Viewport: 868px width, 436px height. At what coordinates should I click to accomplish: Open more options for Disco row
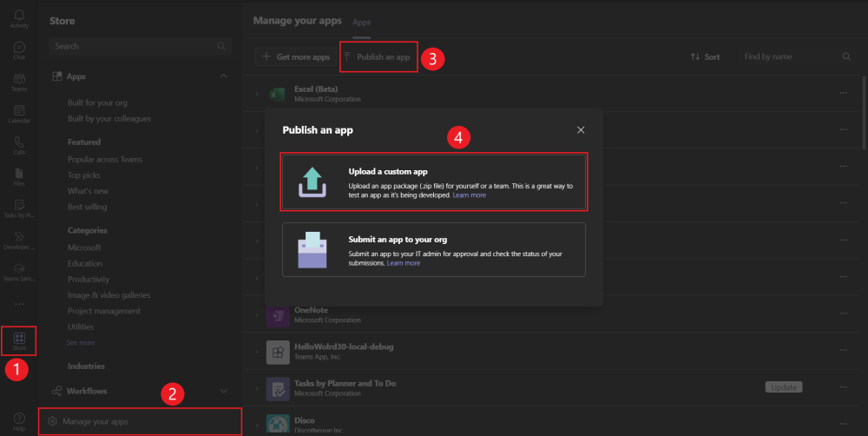843,424
